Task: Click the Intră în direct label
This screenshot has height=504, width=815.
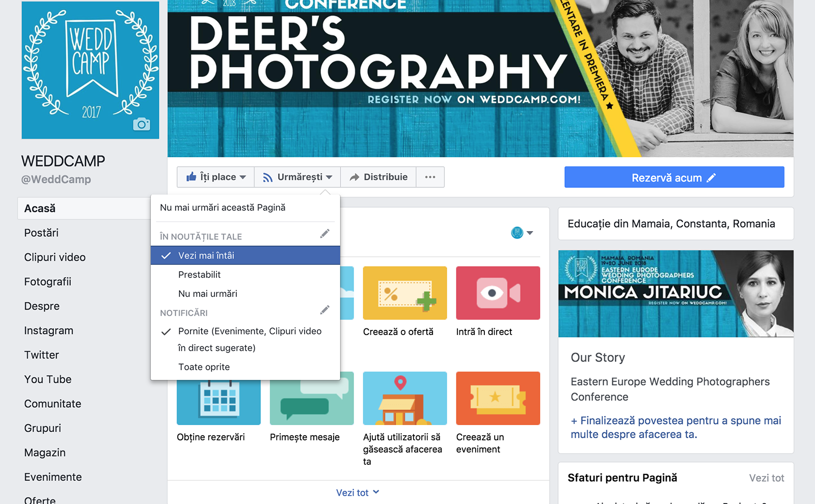Action: click(x=484, y=332)
